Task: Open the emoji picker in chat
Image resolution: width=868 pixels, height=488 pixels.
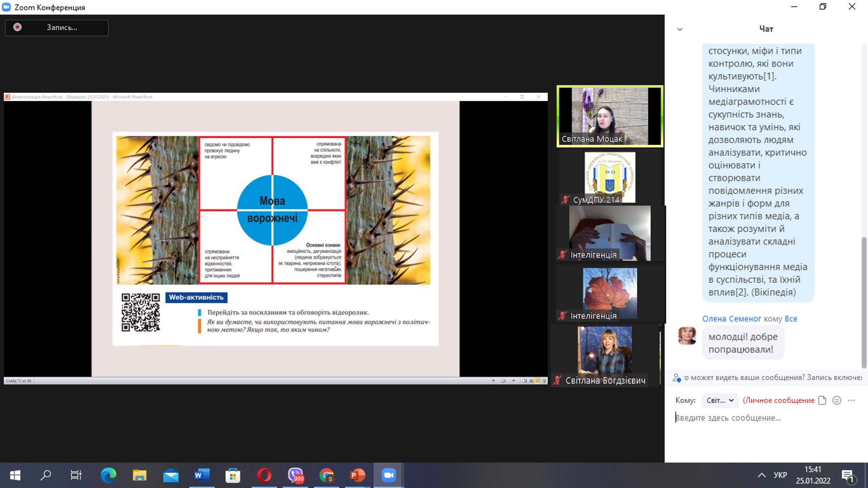Action: click(837, 400)
